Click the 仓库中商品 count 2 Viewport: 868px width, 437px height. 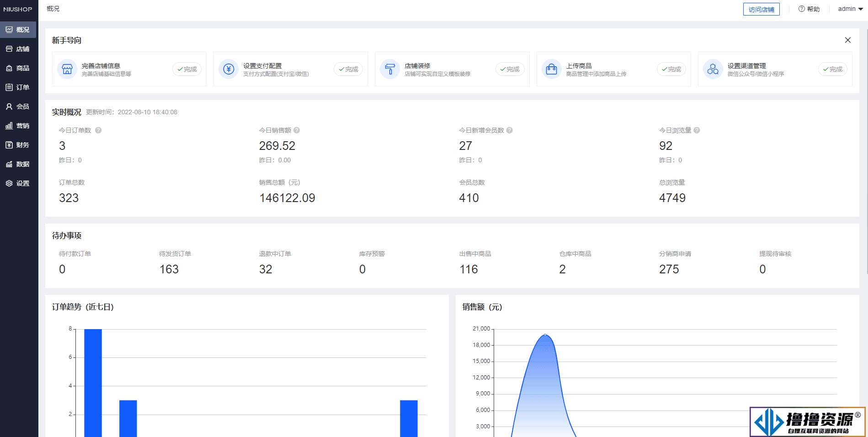click(x=562, y=269)
